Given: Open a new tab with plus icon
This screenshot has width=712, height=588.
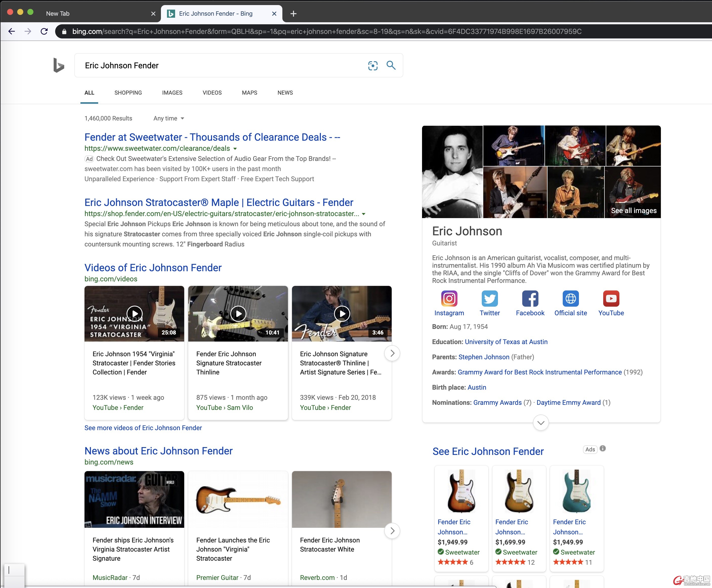Looking at the screenshot, I should 293,14.
